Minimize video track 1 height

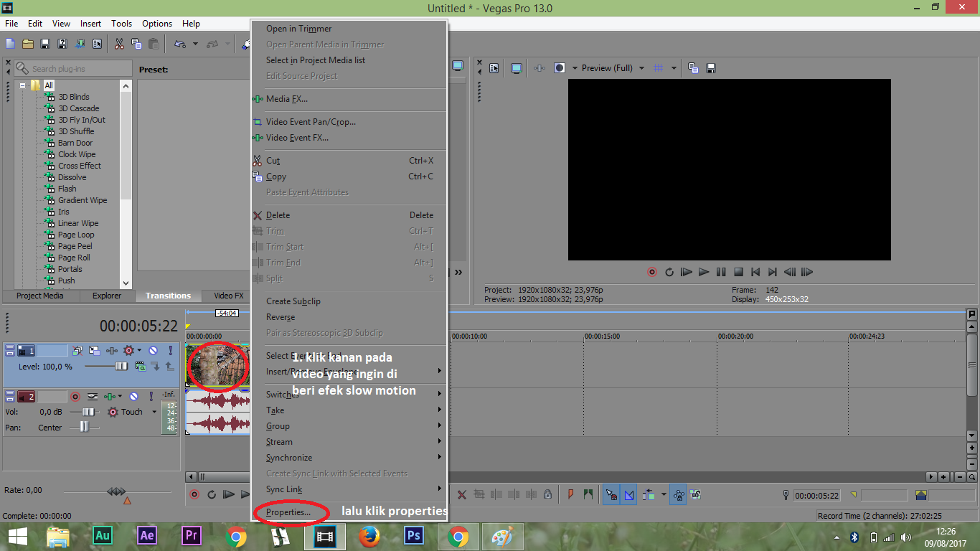pyautogui.click(x=10, y=347)
